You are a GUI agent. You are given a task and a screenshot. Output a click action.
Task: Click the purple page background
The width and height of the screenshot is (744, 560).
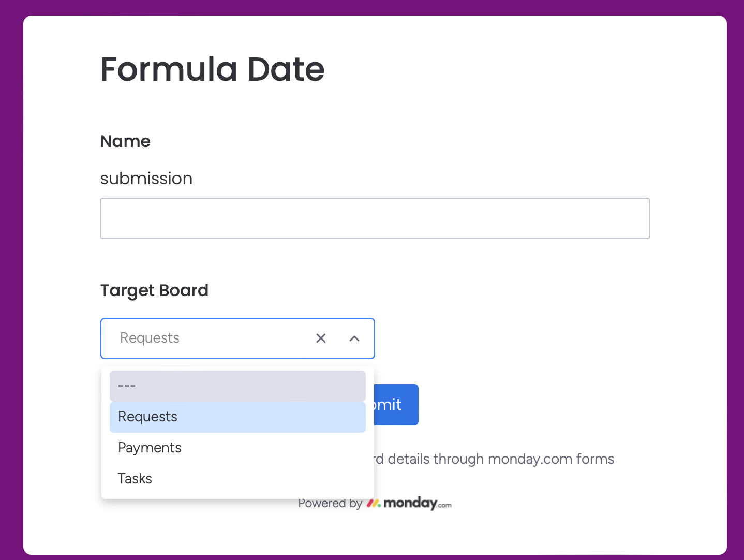pyautogui.click(x=10, y=279)
